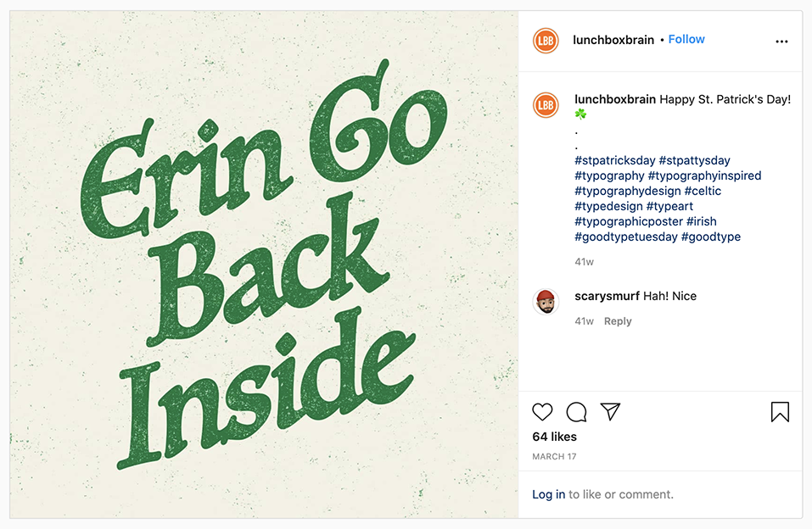812x529 pixels.
Task: Open the #stpatricksday hashtag
Action: 613,159
